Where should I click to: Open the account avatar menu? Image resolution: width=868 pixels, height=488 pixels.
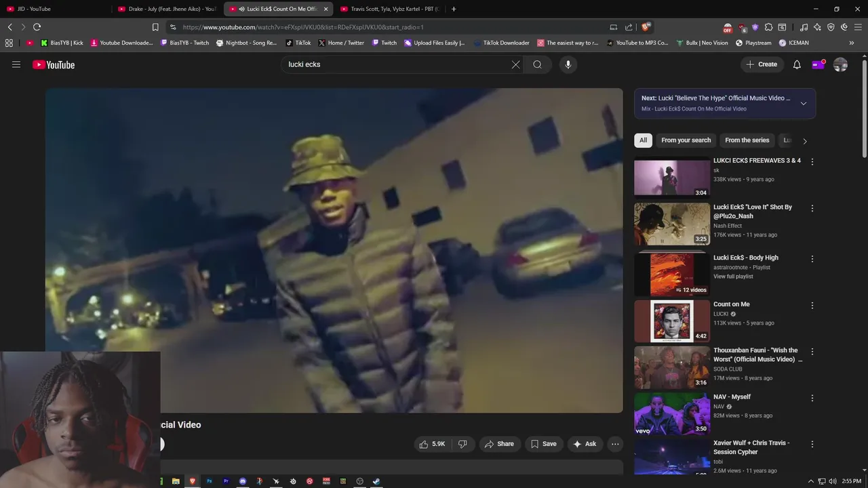pos(840,64)
